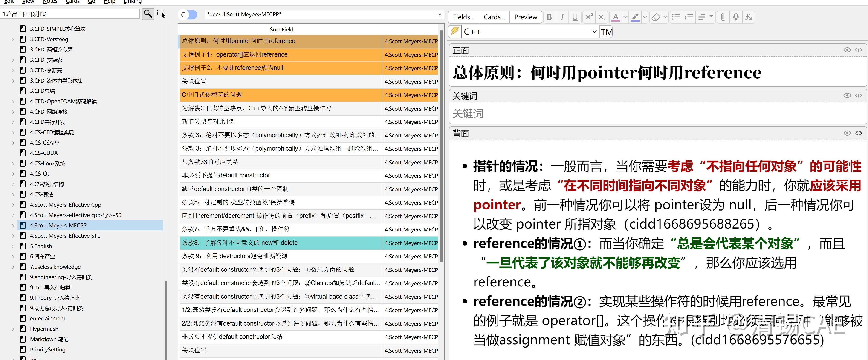868x360 pixels.
Task: Open the C++ language dropdown
Action: (594, 32)
